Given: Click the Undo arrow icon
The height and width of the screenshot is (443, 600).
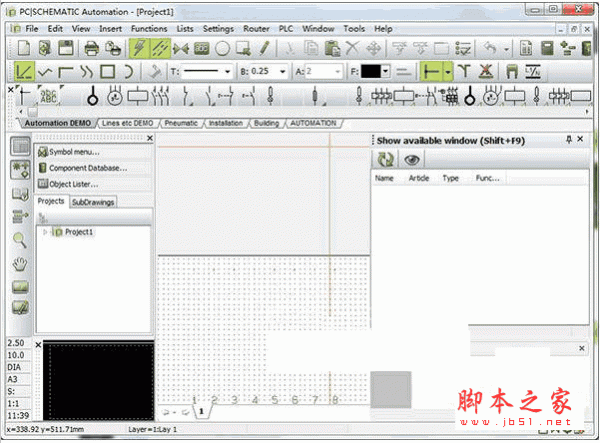Looking at the screenshot, I should pyautogui.click(x=491, y=49).
